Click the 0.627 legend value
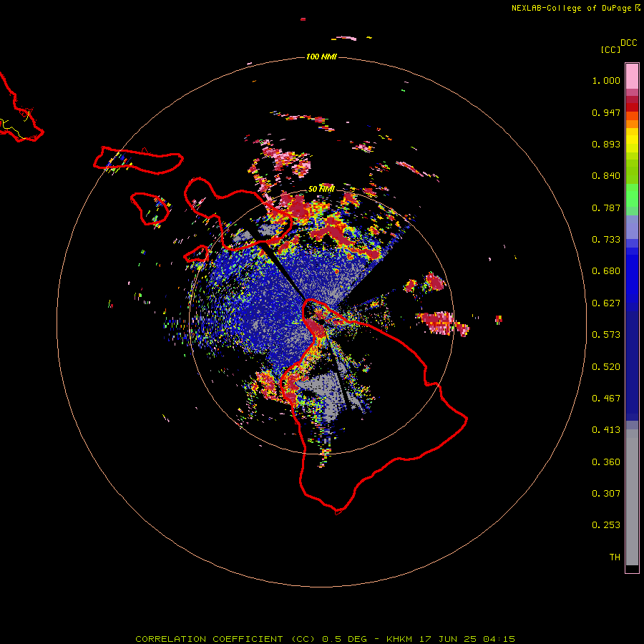This screenshot has width=644, height=644. click(606, 303)
